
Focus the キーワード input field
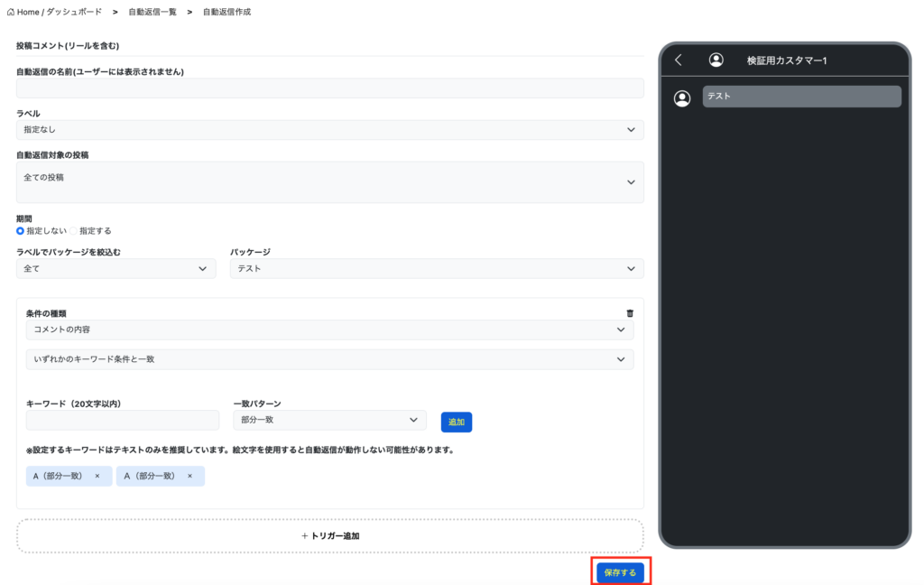[x=123, y=420]
